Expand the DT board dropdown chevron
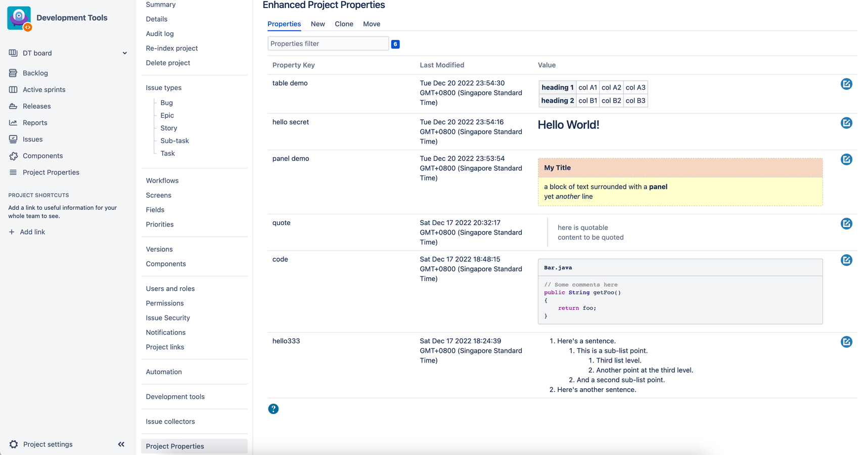868x455 pixels. click(124, 53)
